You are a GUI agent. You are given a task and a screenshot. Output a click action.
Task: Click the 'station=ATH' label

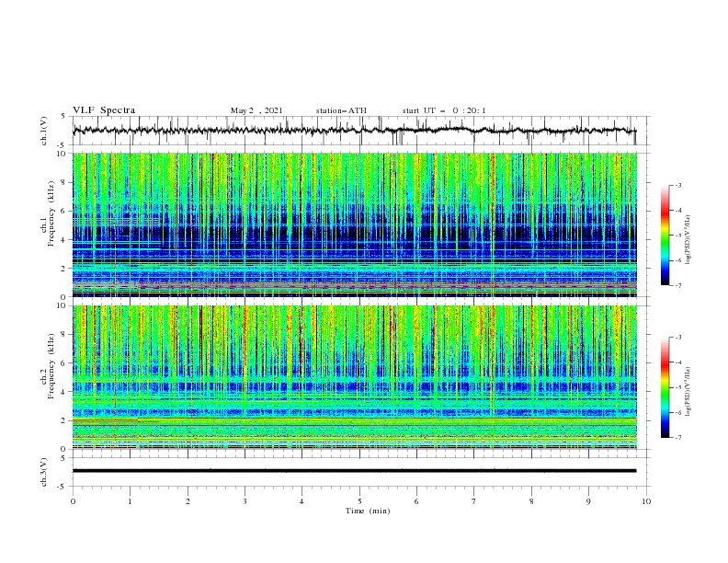341,110
